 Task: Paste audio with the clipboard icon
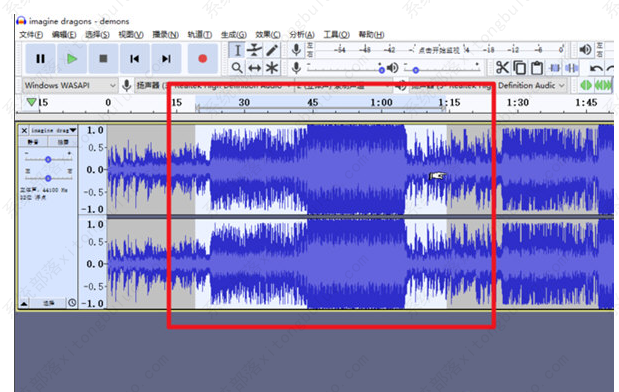[536, 68]
